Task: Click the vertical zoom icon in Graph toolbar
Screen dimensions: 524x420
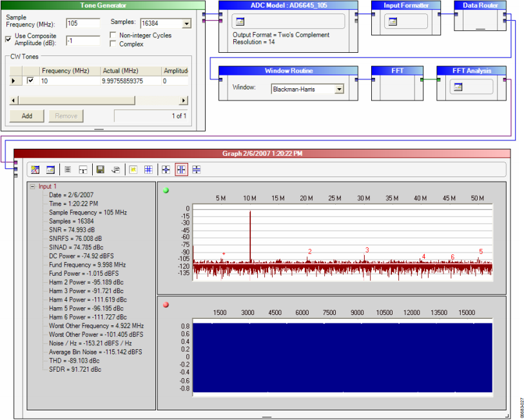Action: pyautogui.click(x=197, y=169)
